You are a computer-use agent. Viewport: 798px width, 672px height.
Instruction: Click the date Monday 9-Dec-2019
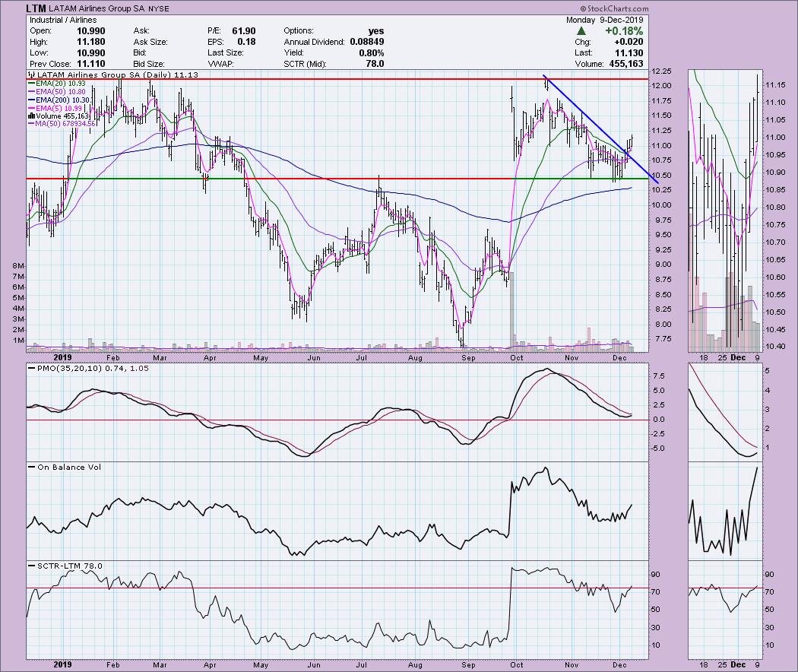[605, 20]
